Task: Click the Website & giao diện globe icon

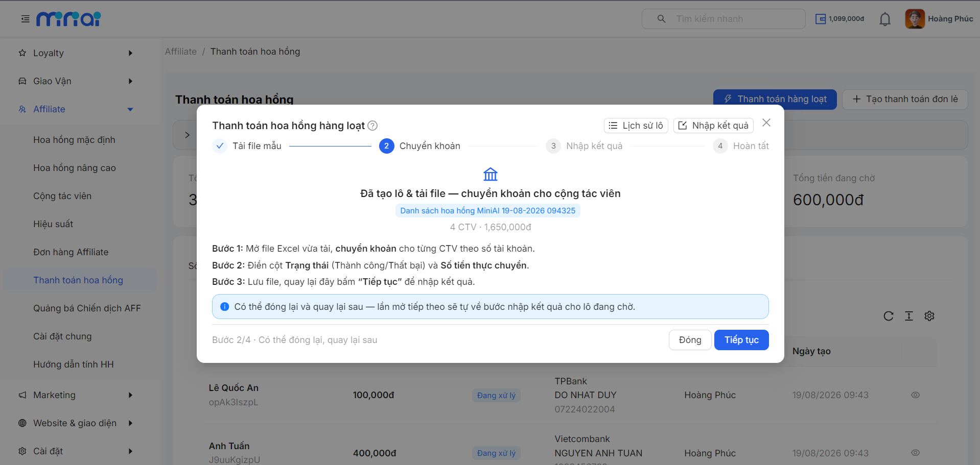Action: (x=22, y=423)
